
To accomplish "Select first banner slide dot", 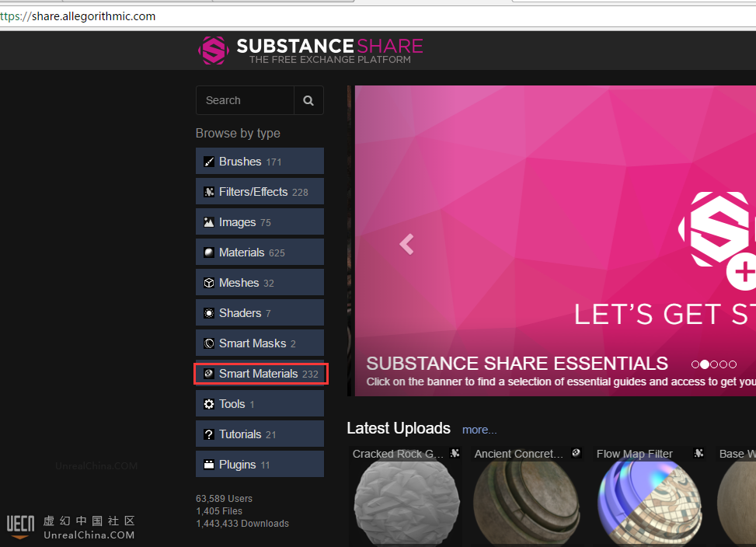I will [695, 364].
